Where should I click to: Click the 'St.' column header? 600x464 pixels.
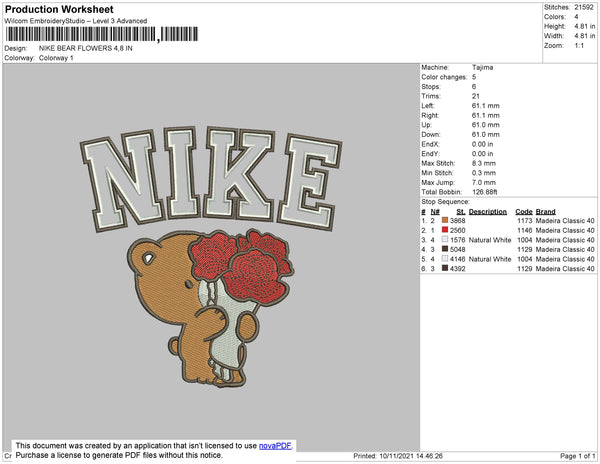point(461,212)
